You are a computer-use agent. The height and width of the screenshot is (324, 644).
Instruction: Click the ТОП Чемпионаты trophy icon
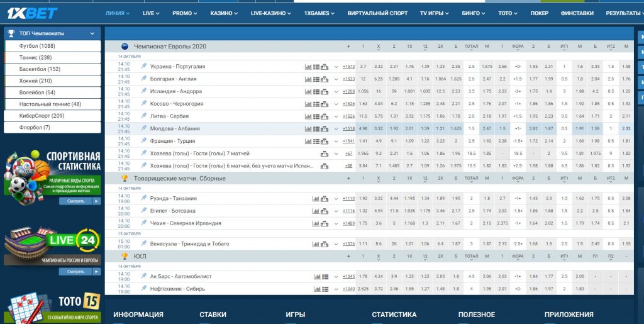click(x=11, y=33)
